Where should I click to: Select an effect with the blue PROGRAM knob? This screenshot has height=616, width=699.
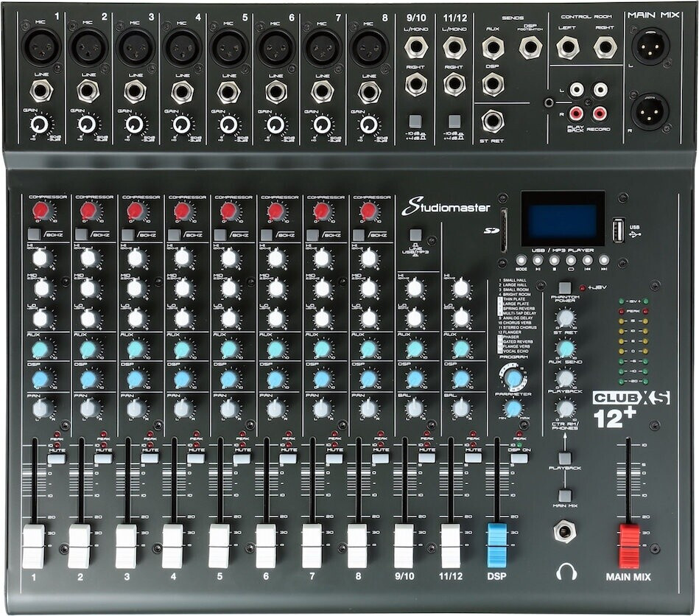click(x=512, y=377)
